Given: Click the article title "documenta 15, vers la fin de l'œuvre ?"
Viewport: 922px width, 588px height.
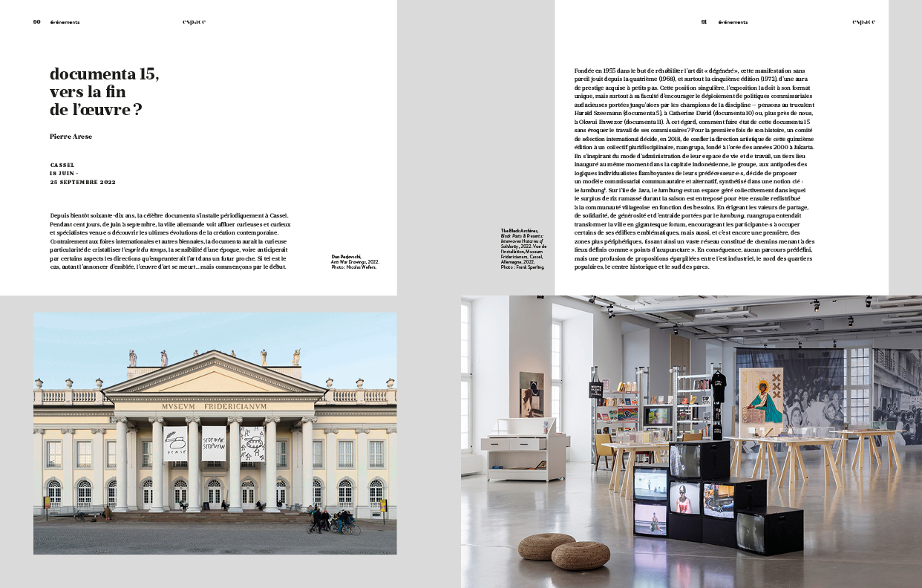Looking at the screenshot, I should click(x=104, y=92).
